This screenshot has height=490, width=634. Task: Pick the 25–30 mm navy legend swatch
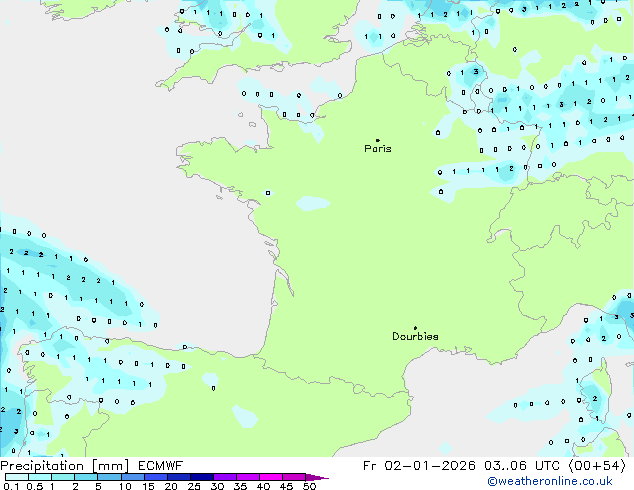(202, 477)
